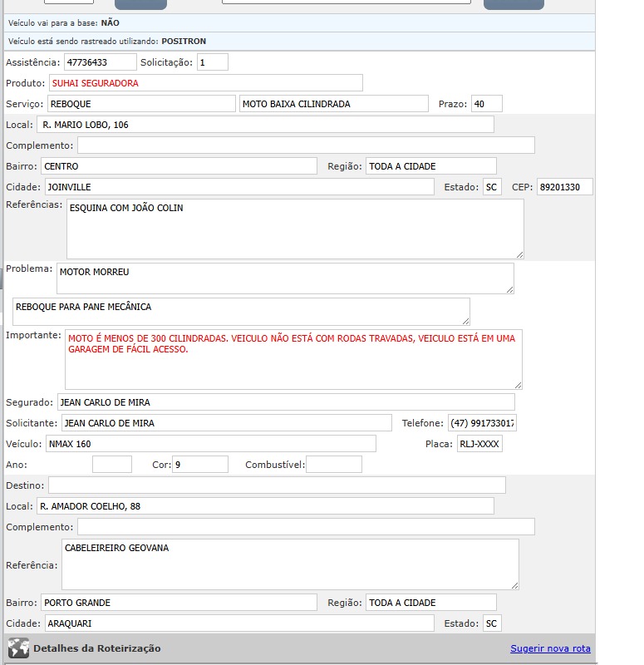The width and height of the screenshot is (644, 665).
Task: Click the CEP field
Action: tap(564, 187)
